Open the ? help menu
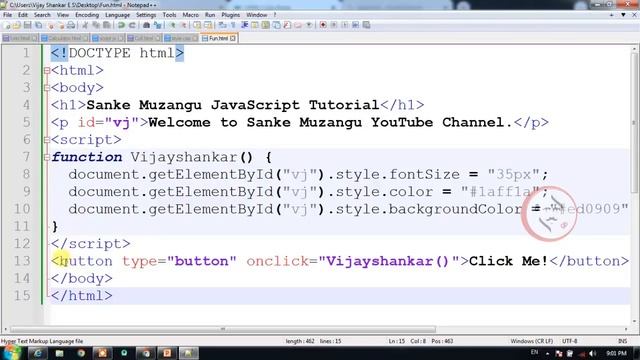 (x=275, y=15)
